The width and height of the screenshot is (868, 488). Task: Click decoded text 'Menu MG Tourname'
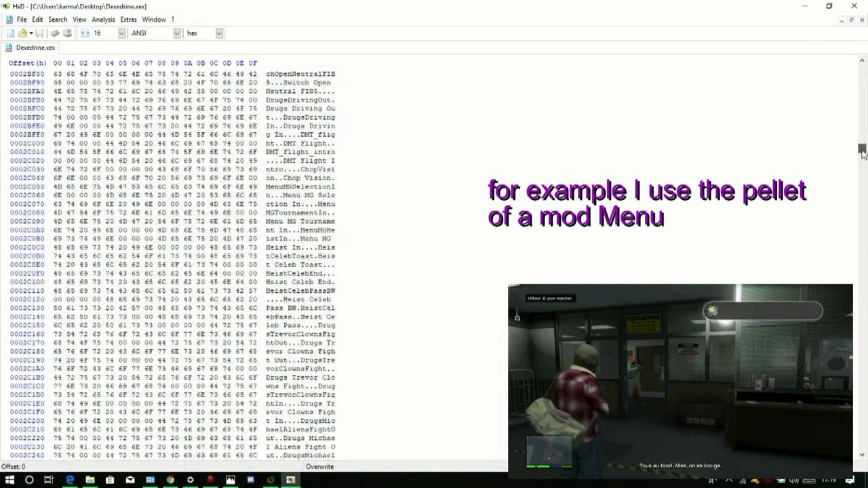[300, 222]
